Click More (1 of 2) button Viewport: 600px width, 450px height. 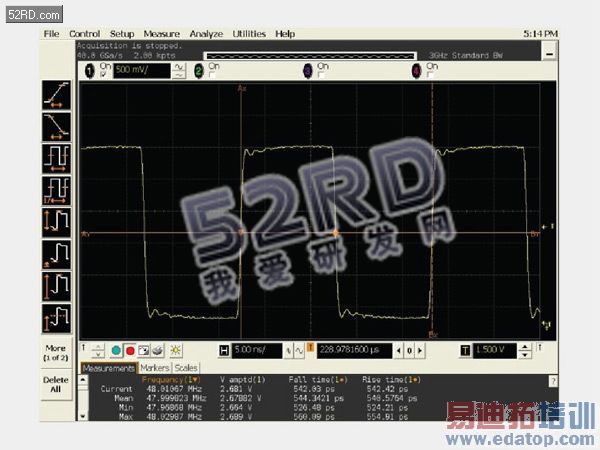click(x=56, y=353)
